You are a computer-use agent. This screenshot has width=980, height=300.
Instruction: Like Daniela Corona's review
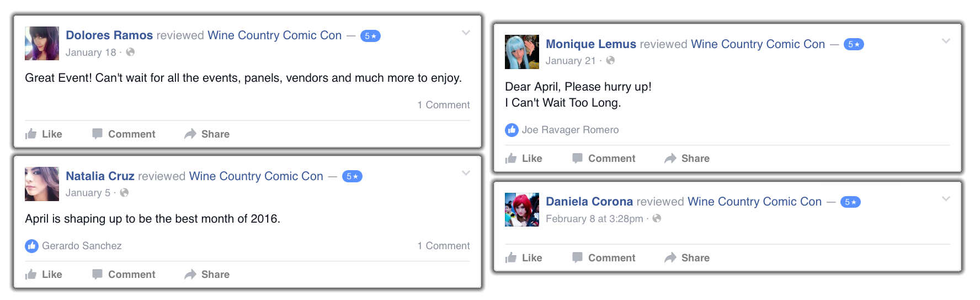(524, 257)
